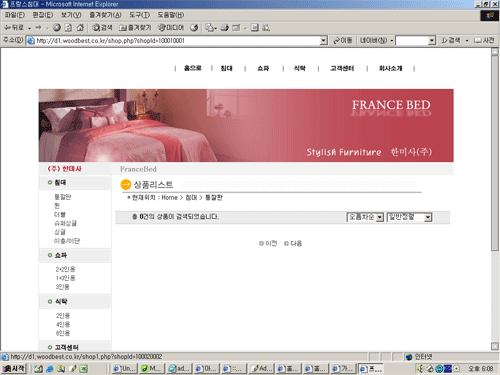Open the 네이버(N) toolbar dropdown
500x375 pixels.
[376, 41]
